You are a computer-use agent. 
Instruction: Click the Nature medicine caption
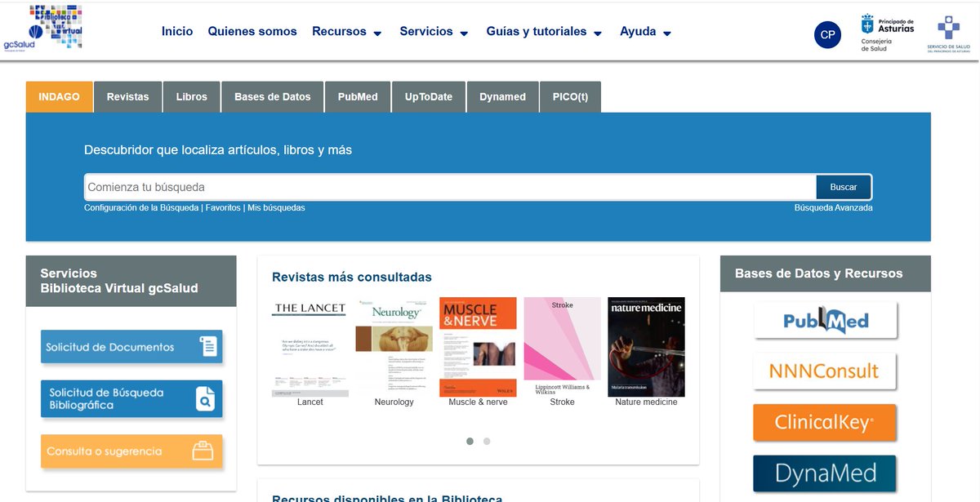(x=647, y=402)
